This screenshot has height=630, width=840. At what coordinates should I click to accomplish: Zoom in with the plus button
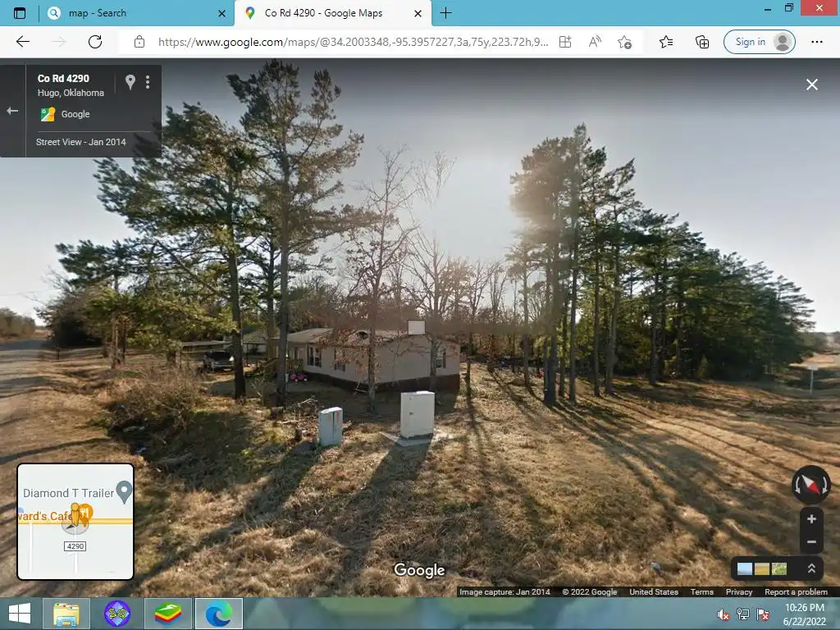click(x=811, y=519)
